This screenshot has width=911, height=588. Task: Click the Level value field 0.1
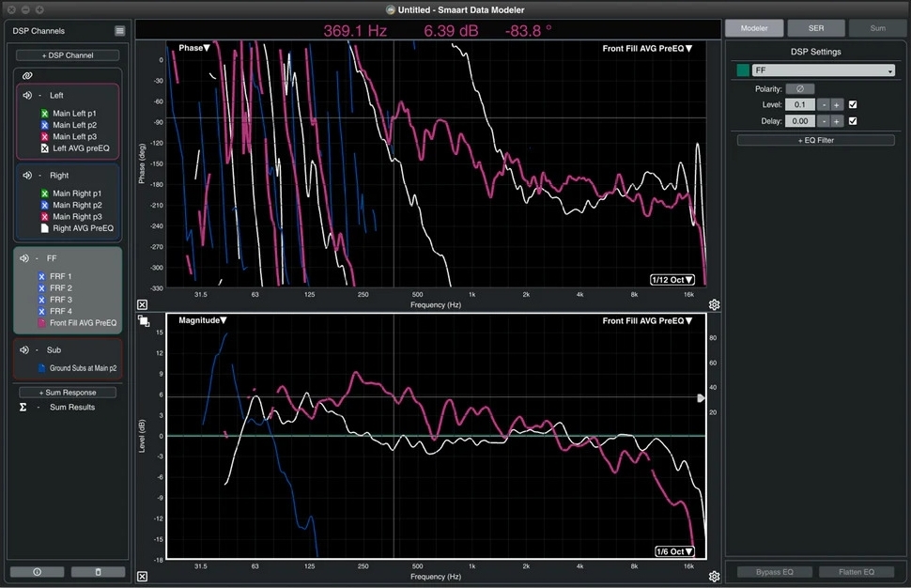pyautogui.click(x=800, y=104)
